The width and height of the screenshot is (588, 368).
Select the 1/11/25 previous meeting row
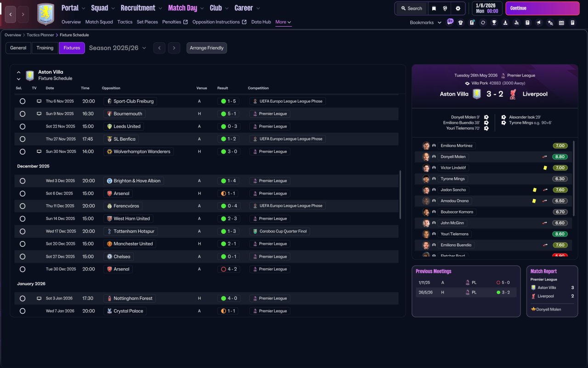[466, 282]
